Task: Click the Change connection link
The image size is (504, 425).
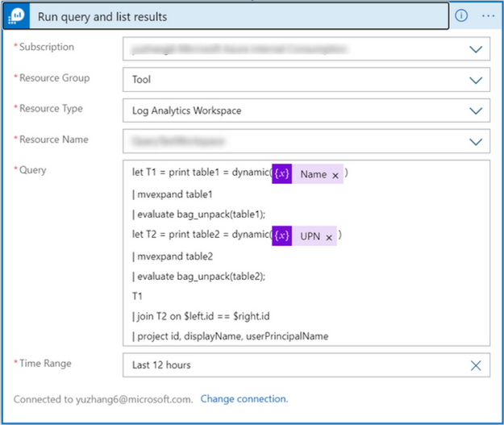Action: tap(244, 398)
